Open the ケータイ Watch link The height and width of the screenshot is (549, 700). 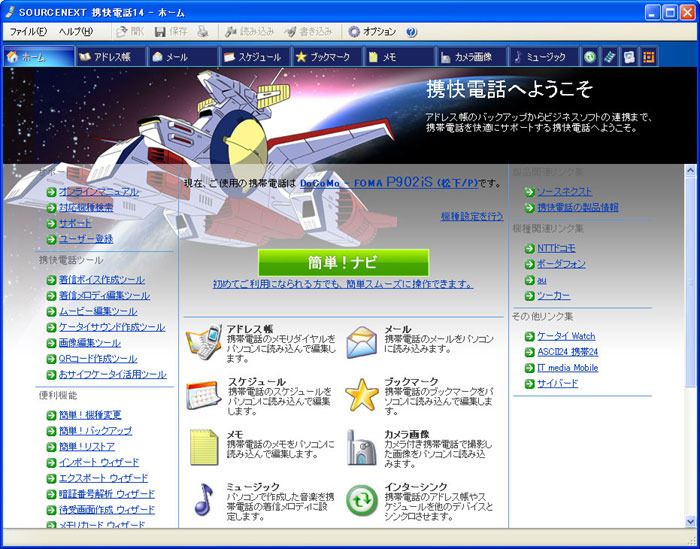tap(566, 336)
